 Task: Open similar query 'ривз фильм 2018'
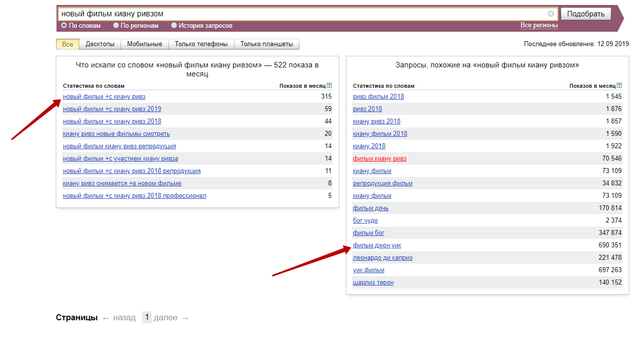(x=378, y=97)
